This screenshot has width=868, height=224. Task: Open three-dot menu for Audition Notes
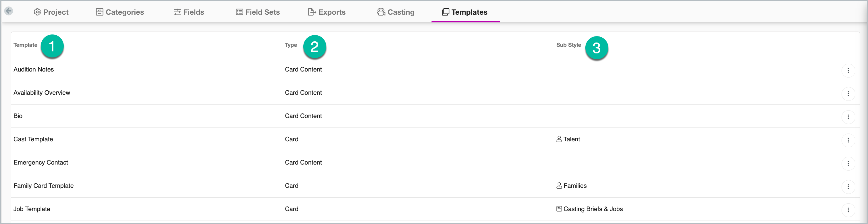click(x=848, y=70)
